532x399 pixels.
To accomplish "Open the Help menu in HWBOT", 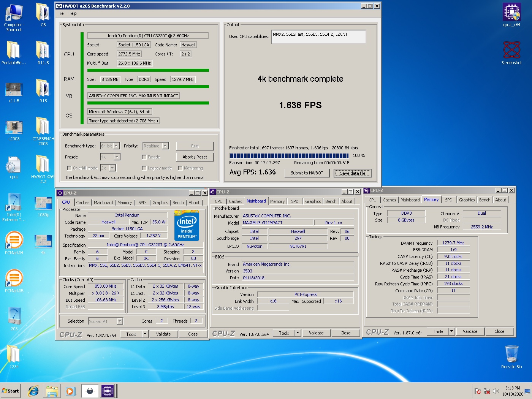I will [x=72, y=13].
